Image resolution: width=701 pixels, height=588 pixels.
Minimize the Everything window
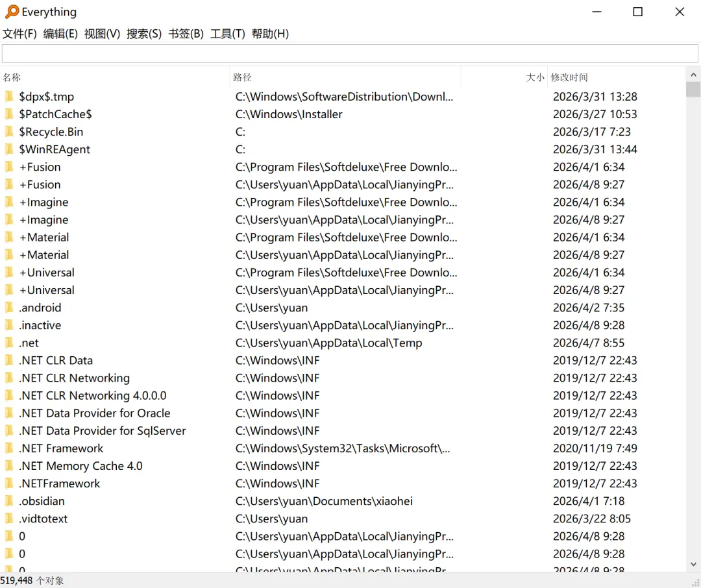coord(597,12)
